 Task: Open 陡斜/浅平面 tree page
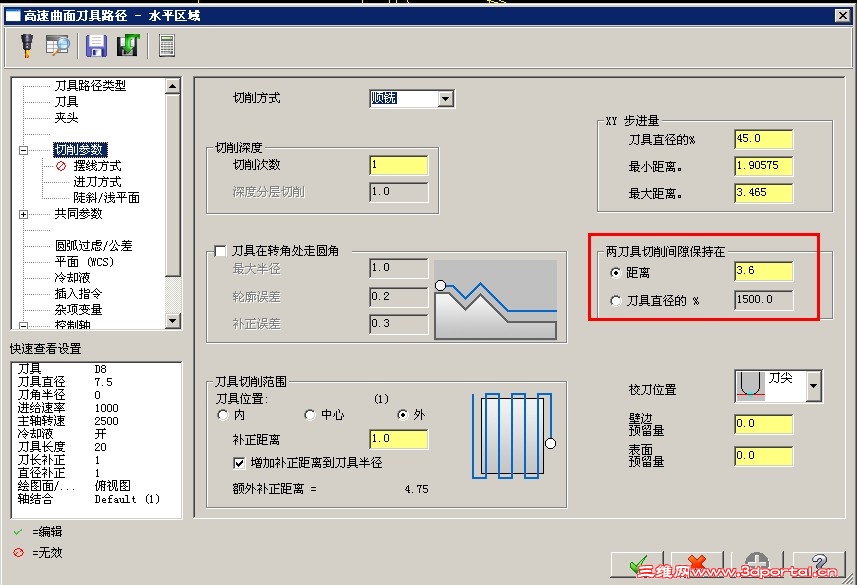(107, 197)
